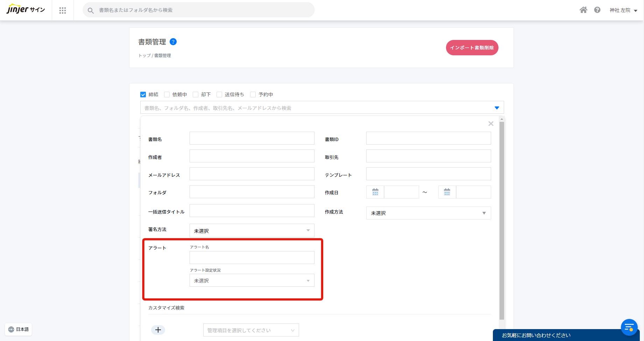Click the plus icon under カスタマイズ検索
The height and width of the screenshot is (341, 644).
[x=158, y=330]
